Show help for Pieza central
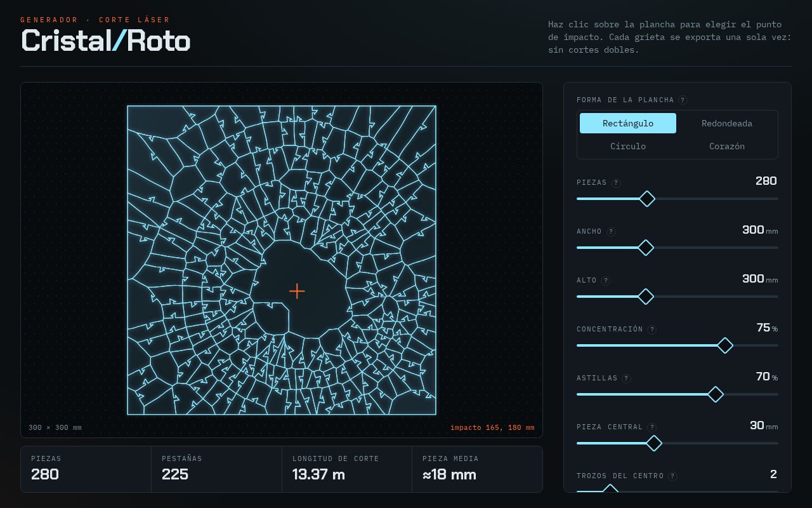The height and width of the screenshot is (508, 812). pyautogui.click(x=652, y=427)
